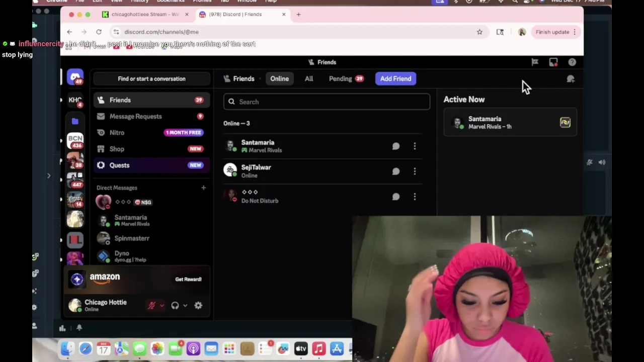Screen dimensions: 644x362
Task: Toggle the muted microphone in user panel
Action: point(151,305)
